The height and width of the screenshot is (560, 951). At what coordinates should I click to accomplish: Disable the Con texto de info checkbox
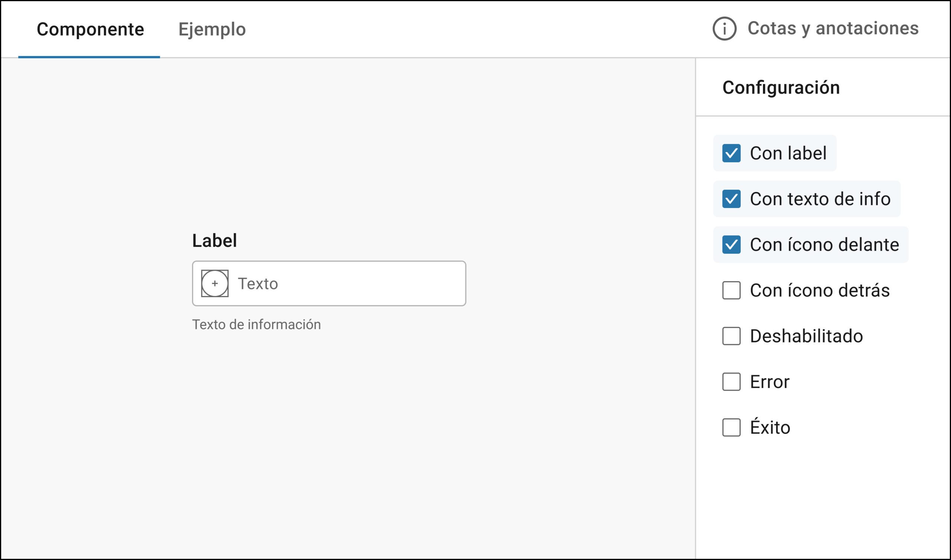point(732,199)
